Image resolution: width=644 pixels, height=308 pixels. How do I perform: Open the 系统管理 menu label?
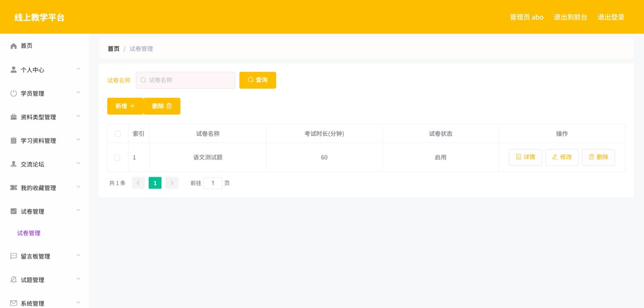point(33,303)
